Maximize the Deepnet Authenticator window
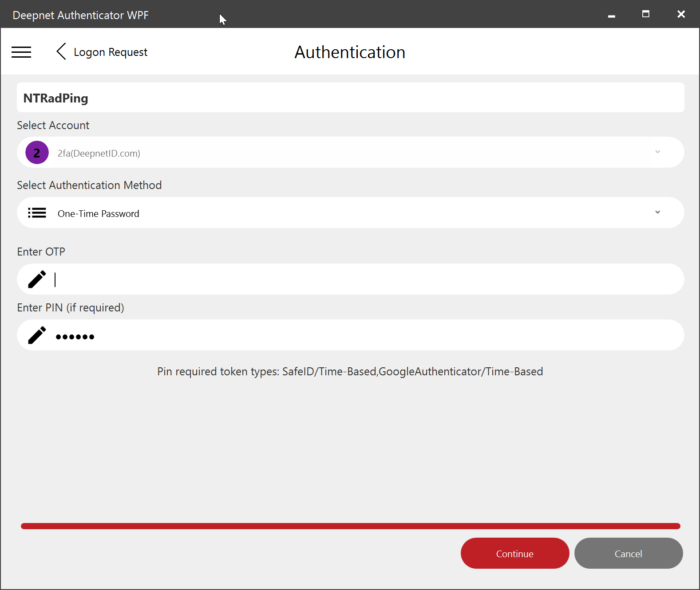This screenshot has width=700, height=590. [x=646, y=14]
